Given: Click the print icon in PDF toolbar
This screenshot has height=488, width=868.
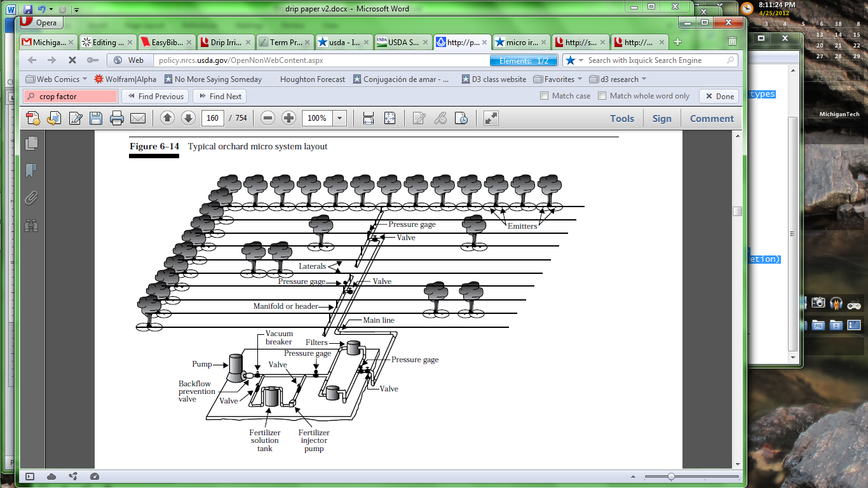Looking at the screenshot, I should tap(116, 118).
